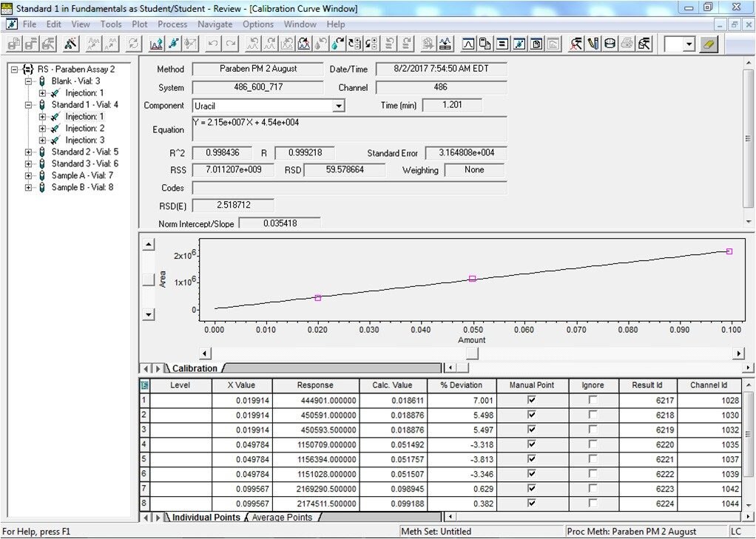This screenshot has width=756, height=539.
Task: Check Ignore box for row 6
Action: (x=593, y=473)
